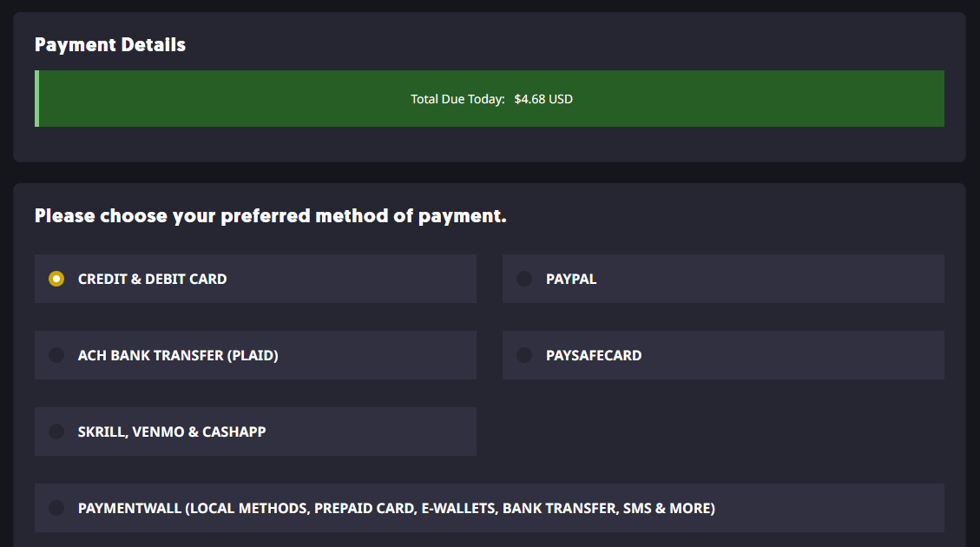Pick the ACH Bank Transfer (Plaid) radio button
This screenshot has height=547, width=980.
(x=56, y=355)
